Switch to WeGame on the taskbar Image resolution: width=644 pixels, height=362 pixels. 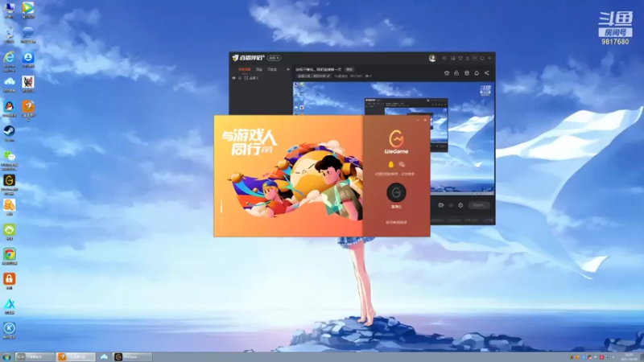[132, 356]
